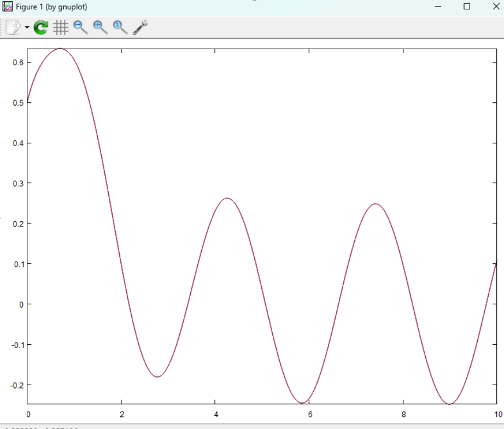504x429 pixels.
Task: Replot the figure with green refresh icon
Action: pyautogui.click(x=41, y=27)
